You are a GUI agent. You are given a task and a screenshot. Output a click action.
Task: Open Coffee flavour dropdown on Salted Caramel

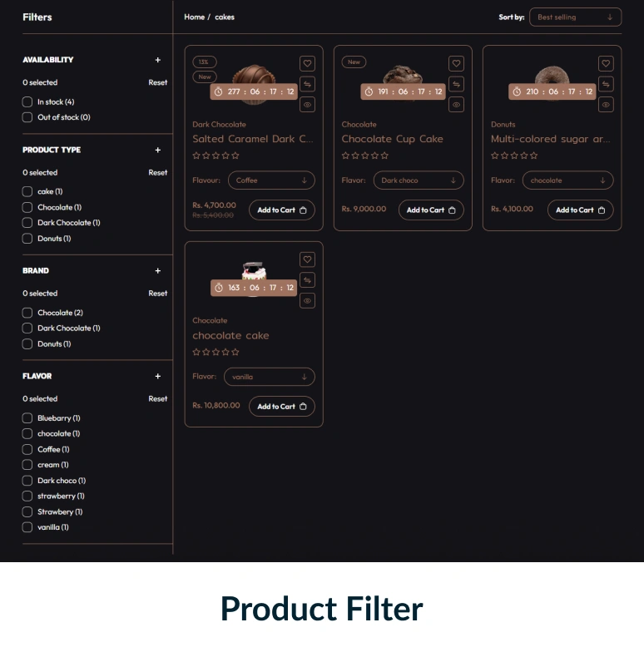click(x=271, y=180)
